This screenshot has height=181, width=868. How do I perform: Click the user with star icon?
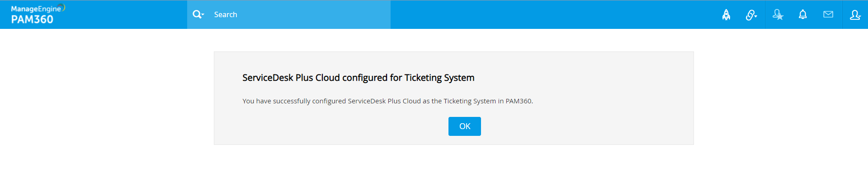click(778, 15)
